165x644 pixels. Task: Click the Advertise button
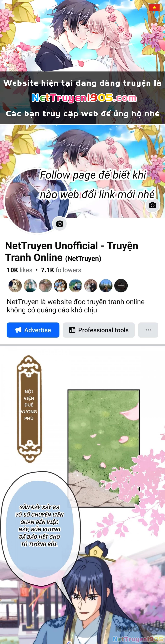[x=33, y=330]
